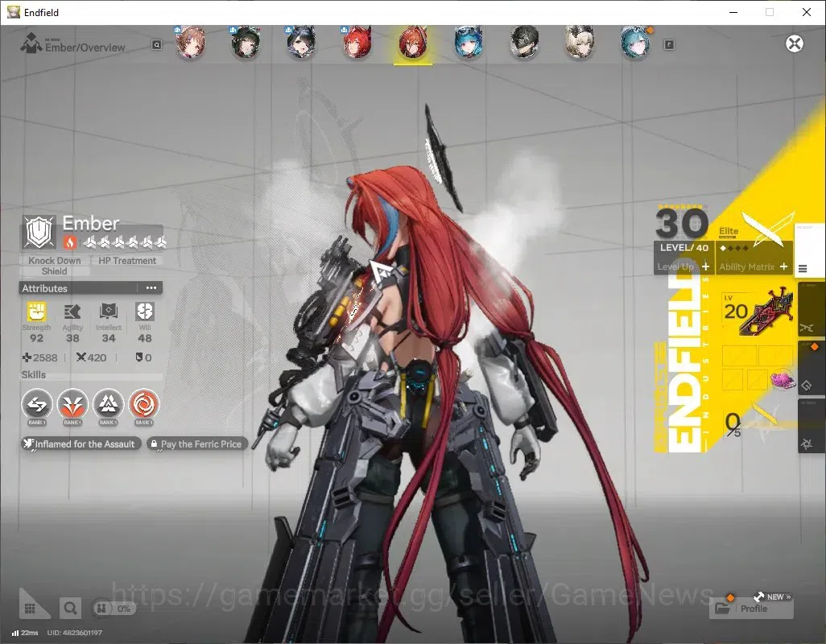
Task: Select the weapon side tab
Action: pos(811,311)
